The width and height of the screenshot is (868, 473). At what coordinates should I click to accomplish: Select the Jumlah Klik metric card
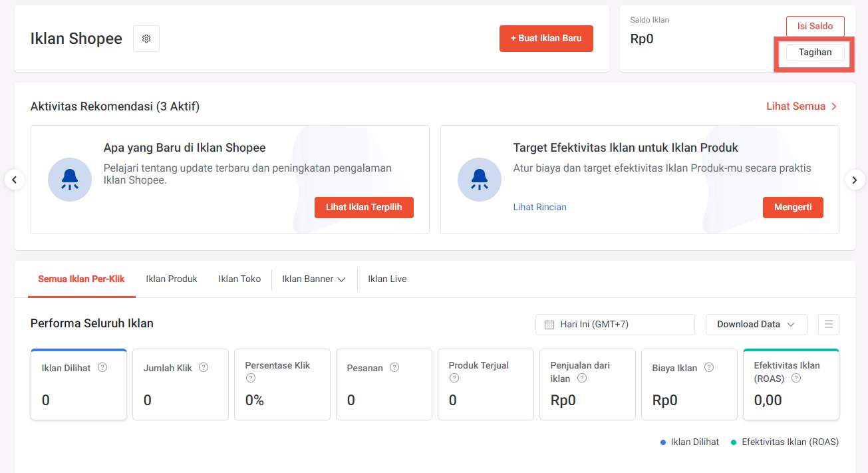(x=180, y=385)
